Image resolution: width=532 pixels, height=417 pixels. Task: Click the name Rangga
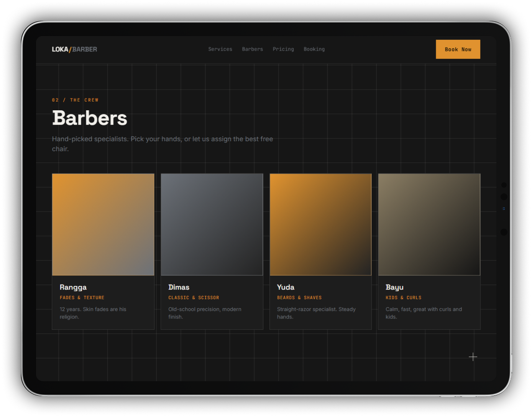click(x=73, y=287)
